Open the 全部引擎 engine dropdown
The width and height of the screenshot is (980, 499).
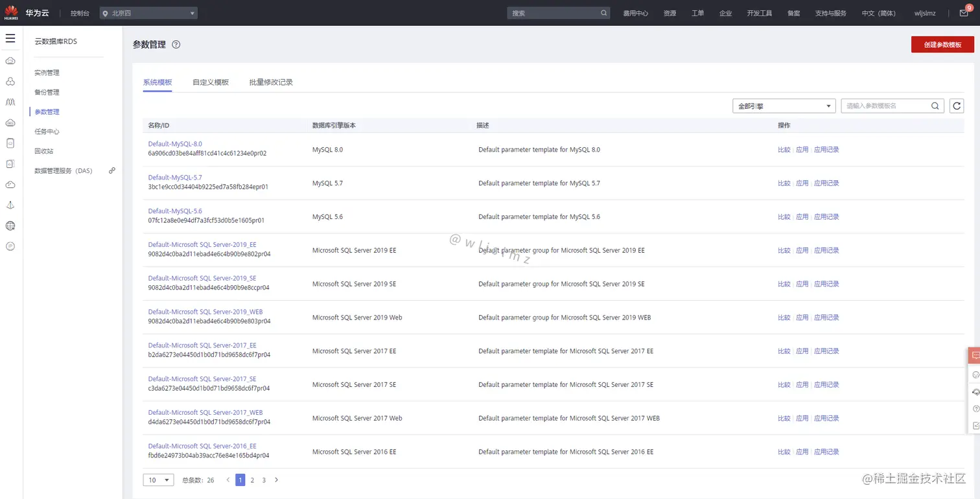[x=784, y=106]
